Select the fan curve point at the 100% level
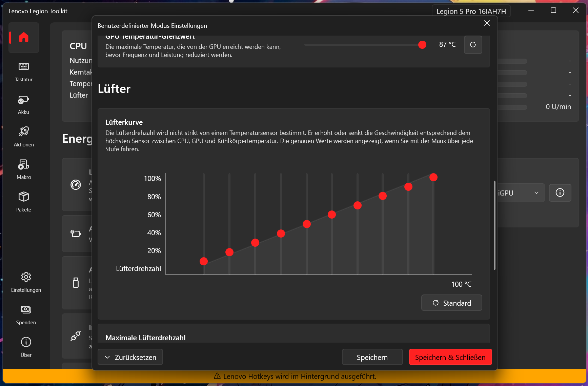 pyautogui.click(x=433, y=177)
